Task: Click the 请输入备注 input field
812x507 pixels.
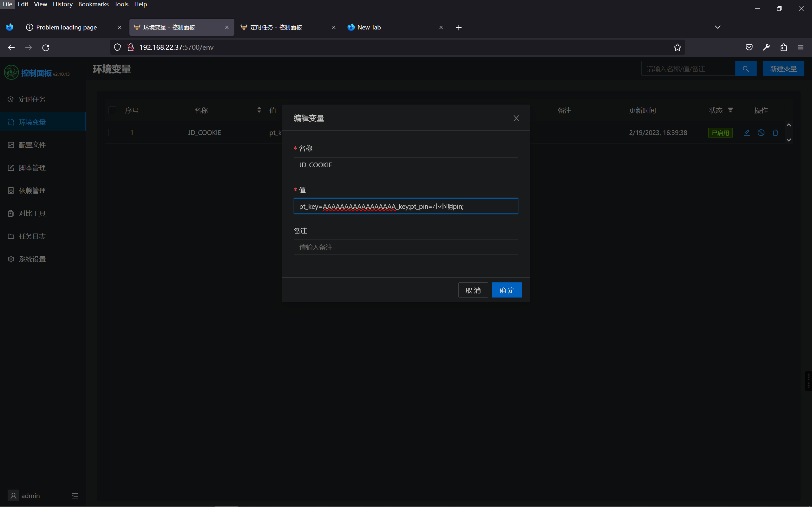Action: pos(405,247)
